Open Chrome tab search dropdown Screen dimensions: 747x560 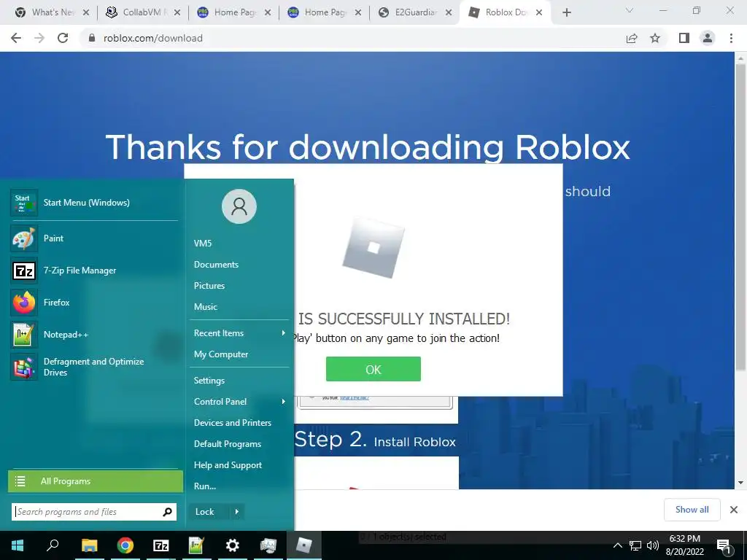point(630,11)
